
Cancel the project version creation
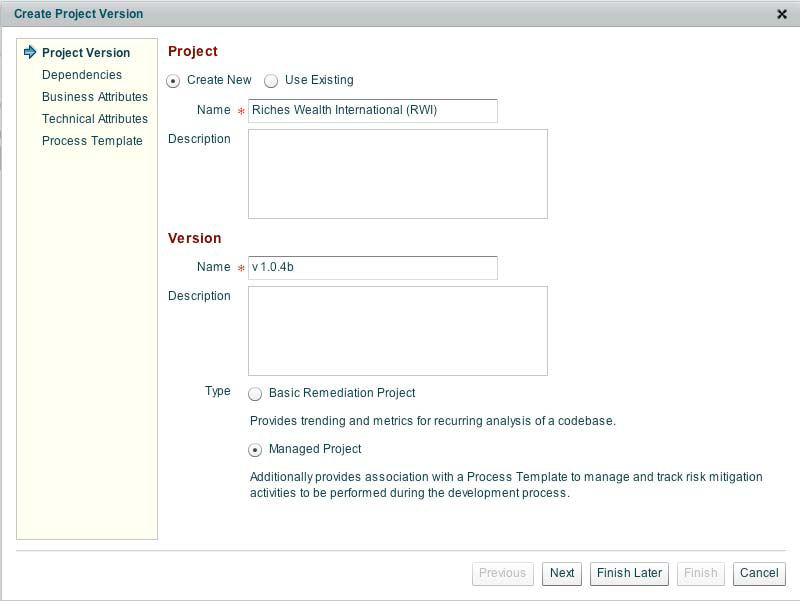759,573
